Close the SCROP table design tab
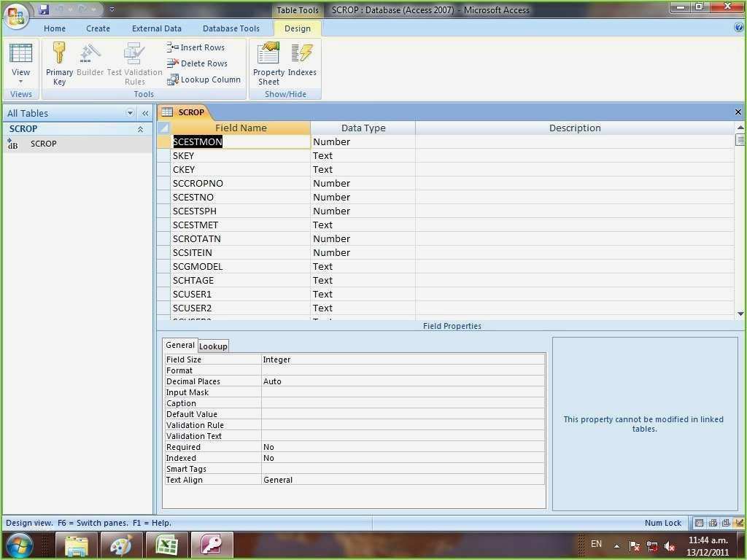The image size is (747, 560). (x=738, y=112)
